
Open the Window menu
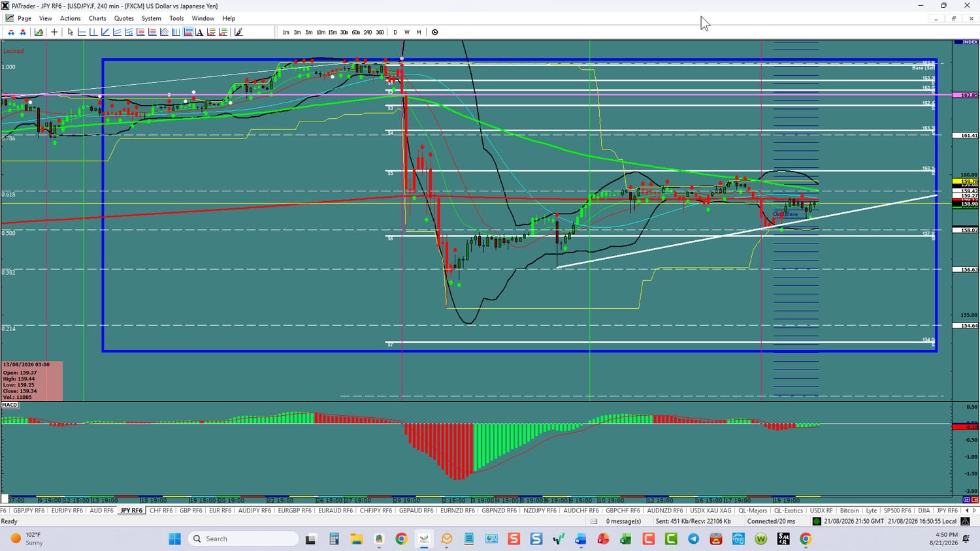(x=203, y=18)
